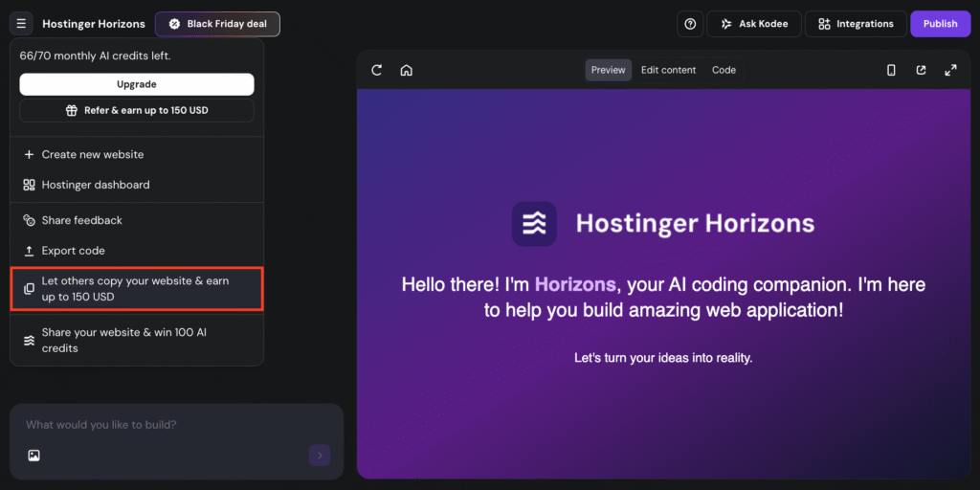Publish the website
Screen dimensions: 980x490
(x=940, y=24)
